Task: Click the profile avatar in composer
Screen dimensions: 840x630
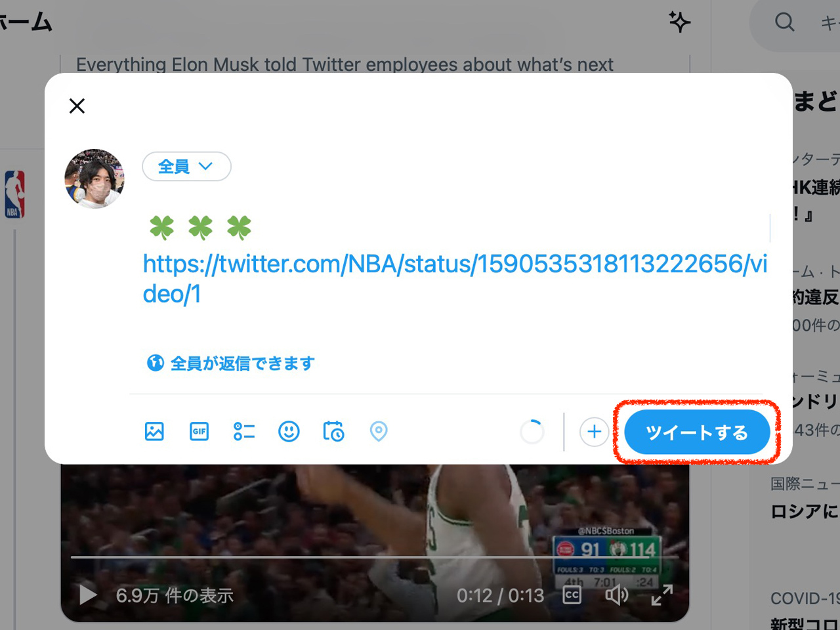Action: [x=94, y=178]
